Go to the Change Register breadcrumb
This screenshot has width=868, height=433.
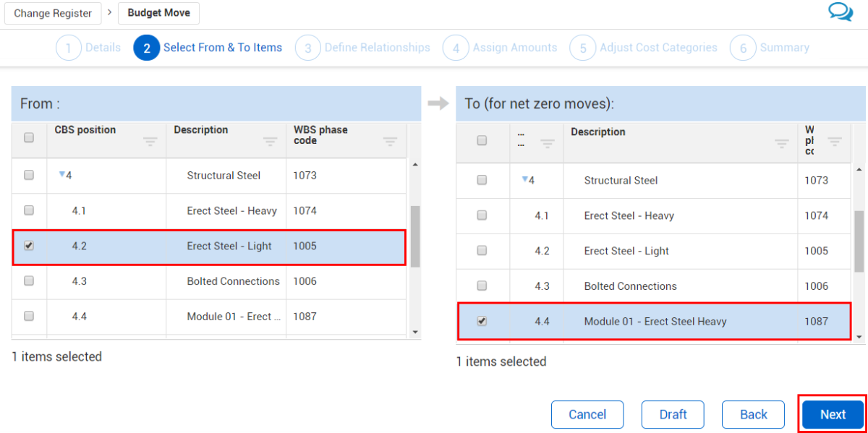coord(53,13)
